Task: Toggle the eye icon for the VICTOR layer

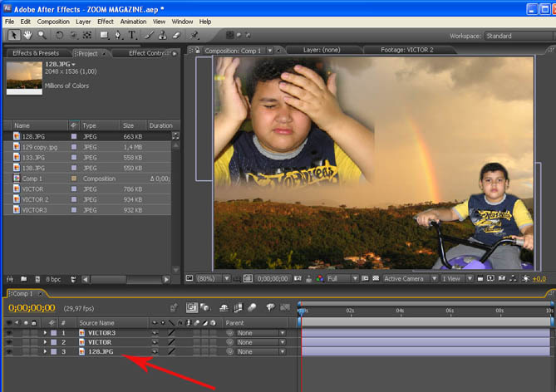Action: pyautogui.click(x=10, y=342)
